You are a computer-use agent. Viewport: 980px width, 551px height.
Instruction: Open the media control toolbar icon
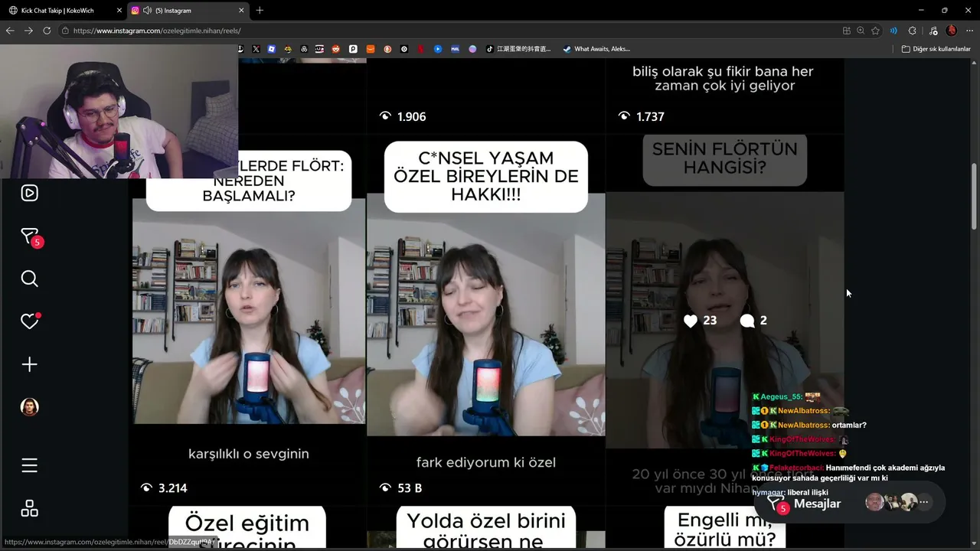(x=933, y=31)
